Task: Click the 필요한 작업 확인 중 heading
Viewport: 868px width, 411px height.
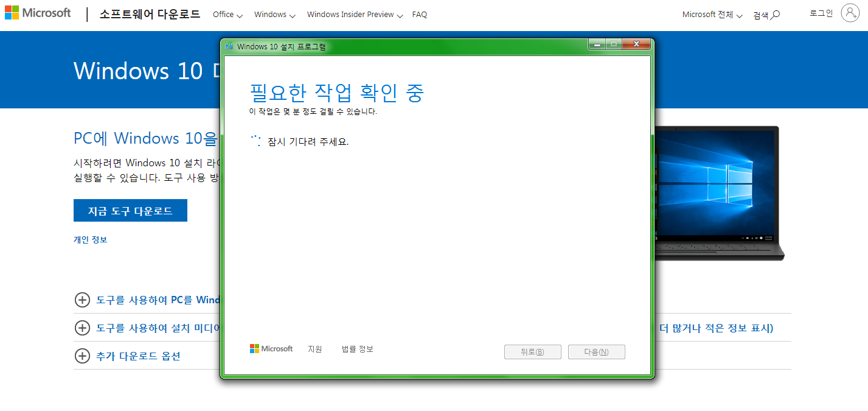Action: [336, 93]
